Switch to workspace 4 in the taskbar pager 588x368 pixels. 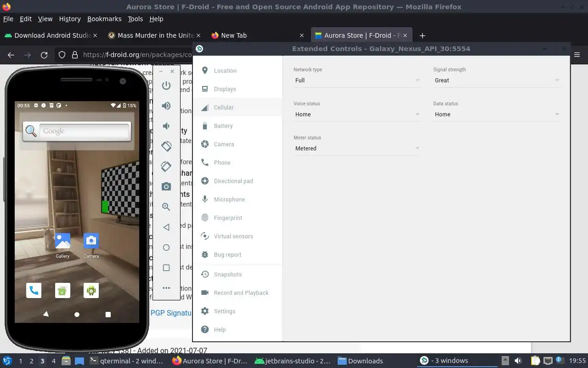coord(54,361)
